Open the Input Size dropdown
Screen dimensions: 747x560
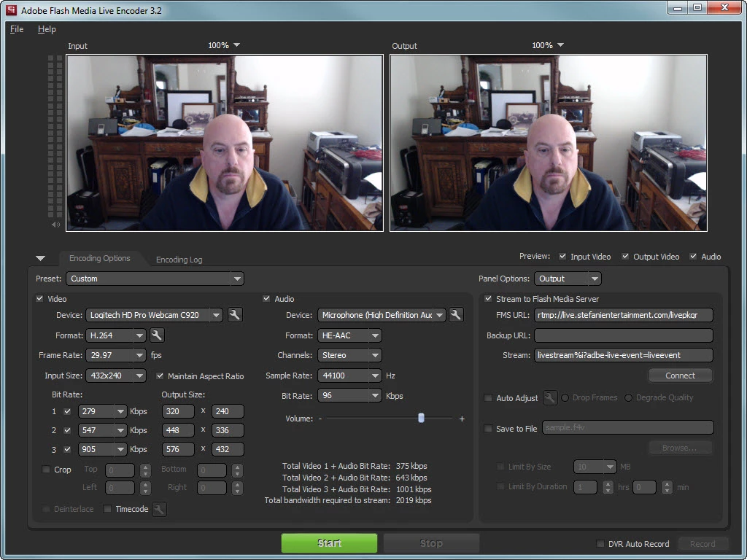click(x=116, y=376)
